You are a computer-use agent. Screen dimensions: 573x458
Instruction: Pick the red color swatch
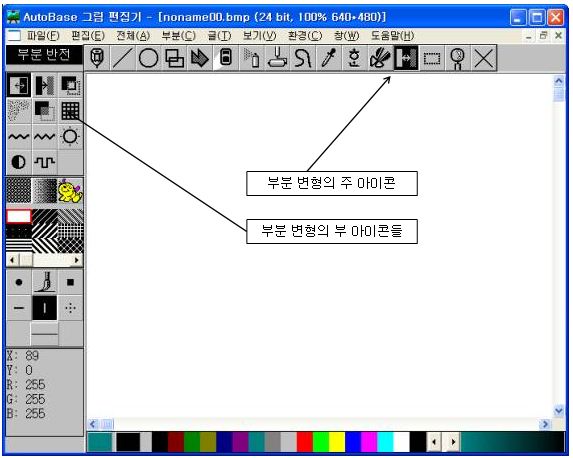[x=304, y=442]
